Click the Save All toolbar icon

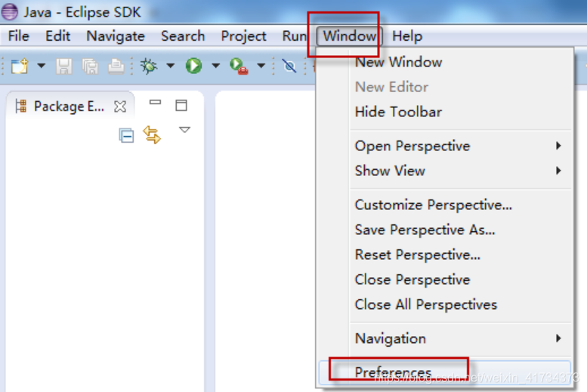pos(90,66)
